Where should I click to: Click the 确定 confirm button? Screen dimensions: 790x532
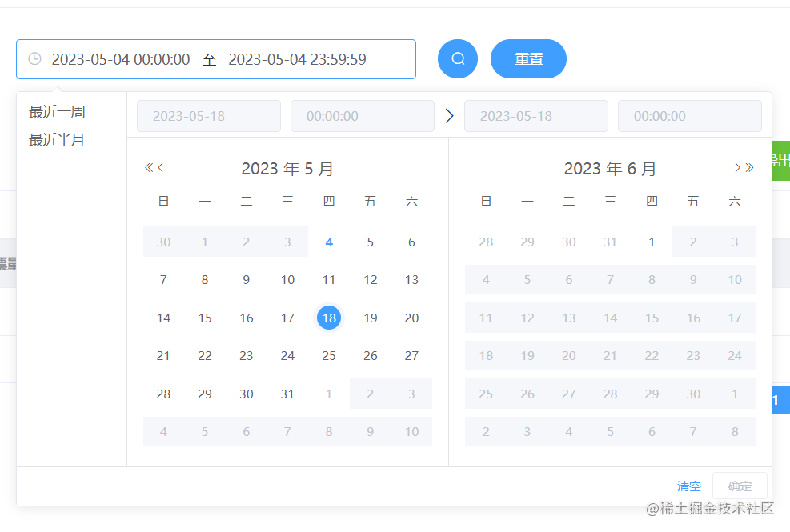pyautogui.click(x=740, y=486)
